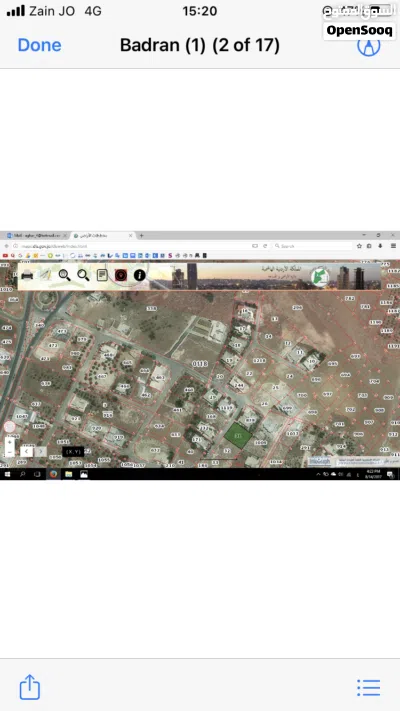Click the bookmark star in browser
The image size is (400, 711).
359,246
